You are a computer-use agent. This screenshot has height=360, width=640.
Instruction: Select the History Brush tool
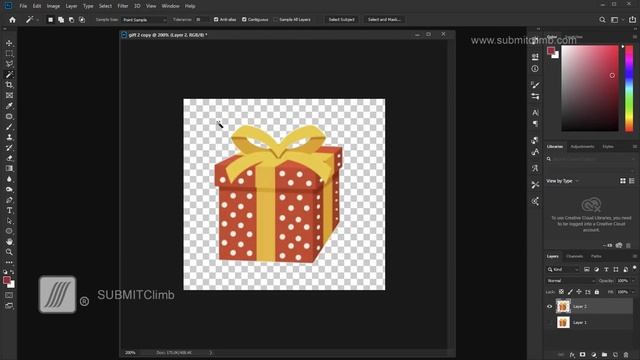[9, 148]
